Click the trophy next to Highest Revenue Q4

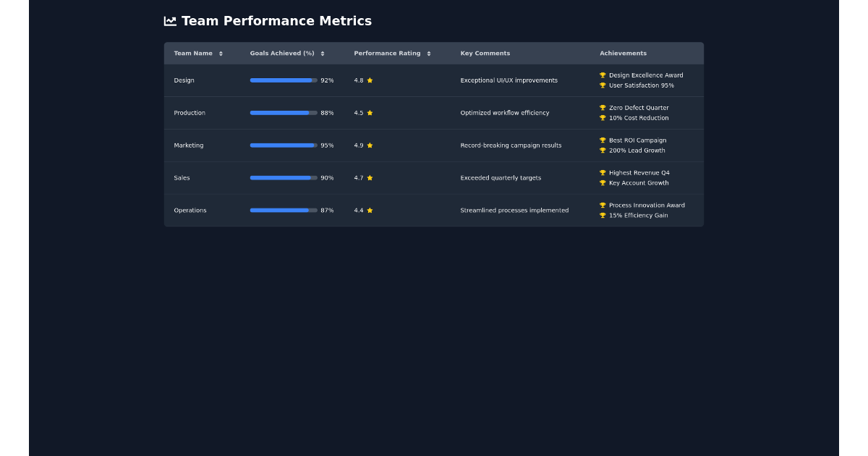(x=602, y=173)
